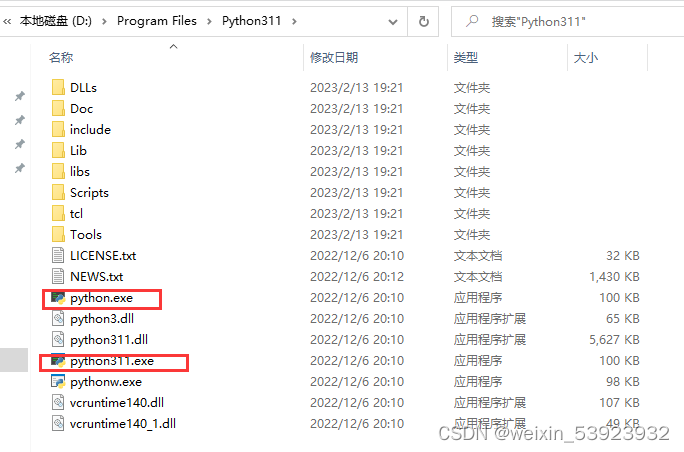Refresh the Python311 folder view

pyautogui.click(x=424, y=21)
